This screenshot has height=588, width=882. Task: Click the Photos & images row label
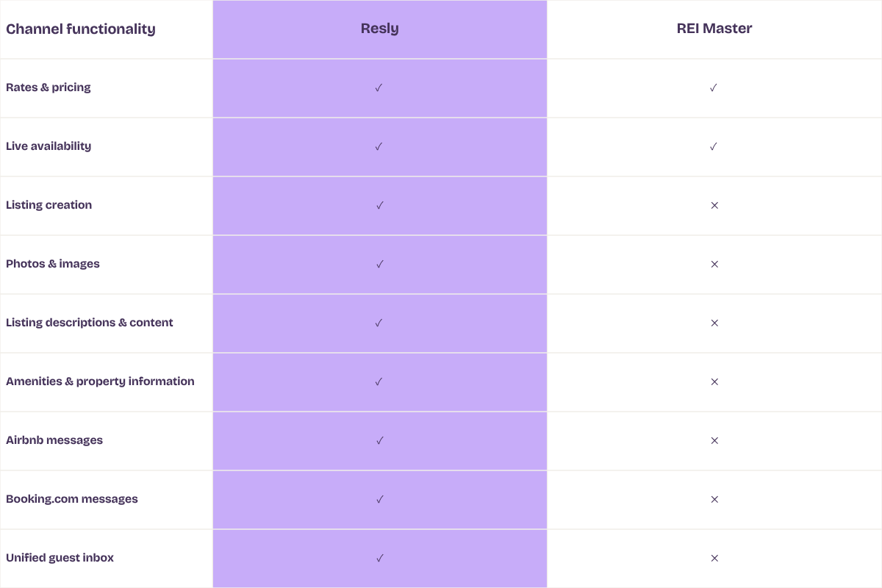click(53, 264)
